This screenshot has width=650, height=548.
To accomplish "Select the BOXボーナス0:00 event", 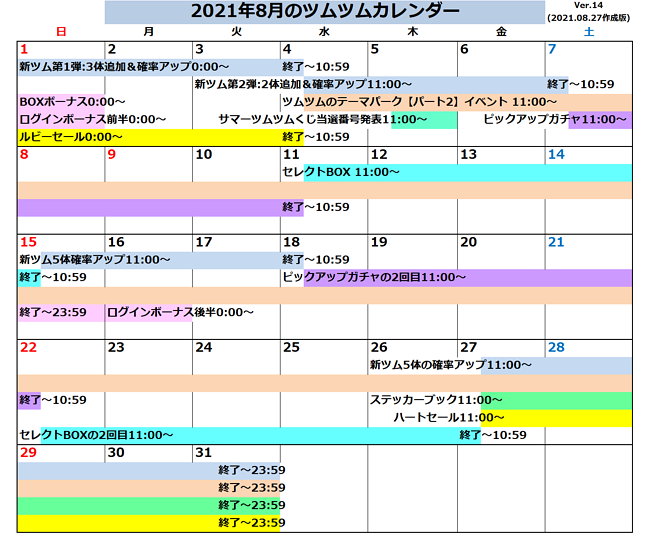I will 72,102.
